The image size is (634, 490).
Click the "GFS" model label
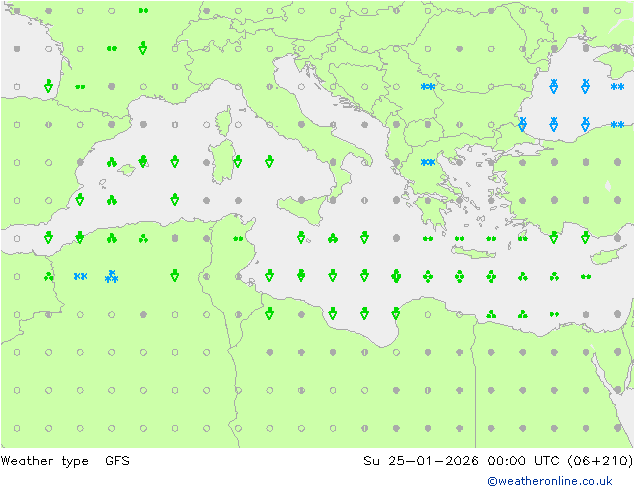(x=117, y=460)
